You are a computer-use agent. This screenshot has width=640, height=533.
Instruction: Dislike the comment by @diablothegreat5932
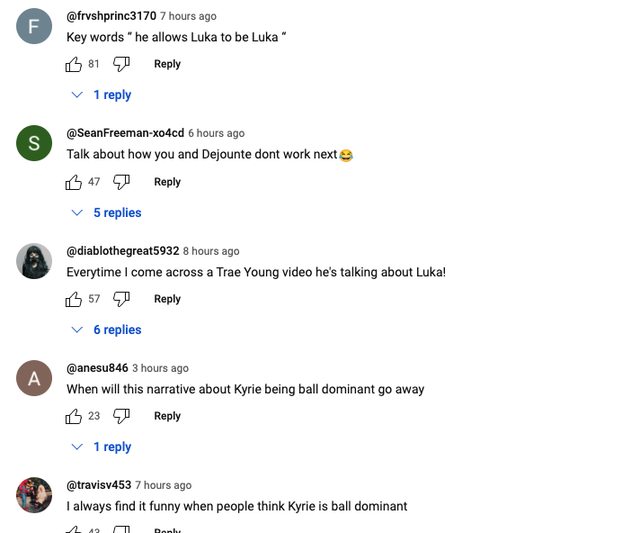tap(121, 299)
